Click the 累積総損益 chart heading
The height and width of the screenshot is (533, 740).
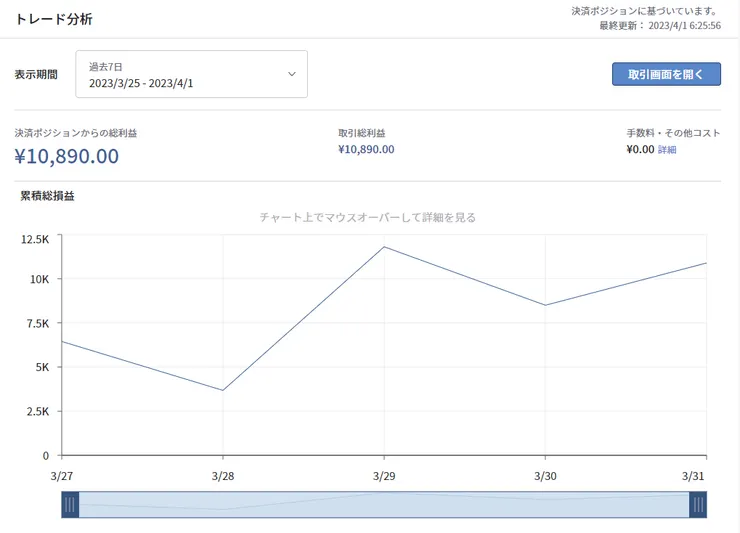point(48,196)
